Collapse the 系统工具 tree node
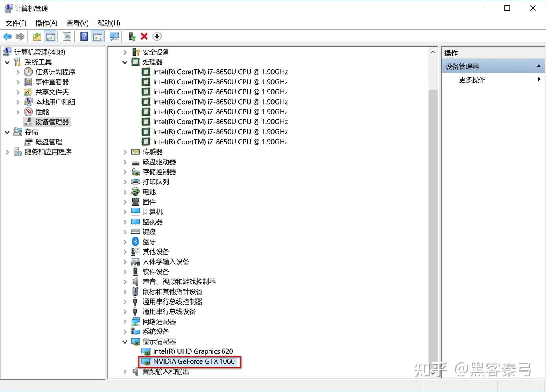The height and width of the screenshot is (392, 546). click(x=7, y=62)
